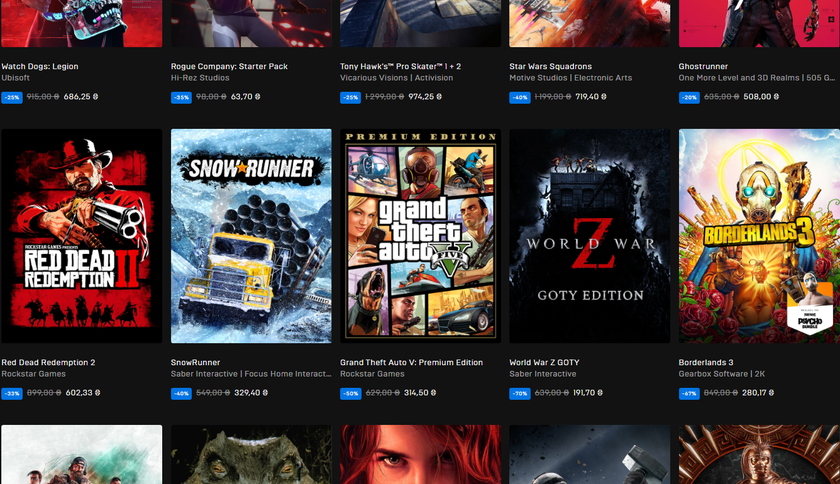Click the 686,25 price of Watch Dogs: Legion

point(81,97)
